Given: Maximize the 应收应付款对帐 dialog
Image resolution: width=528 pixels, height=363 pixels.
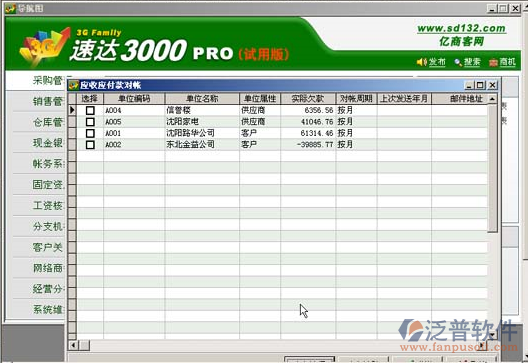Looking at the screenshot, I should [x=480, y=85].
